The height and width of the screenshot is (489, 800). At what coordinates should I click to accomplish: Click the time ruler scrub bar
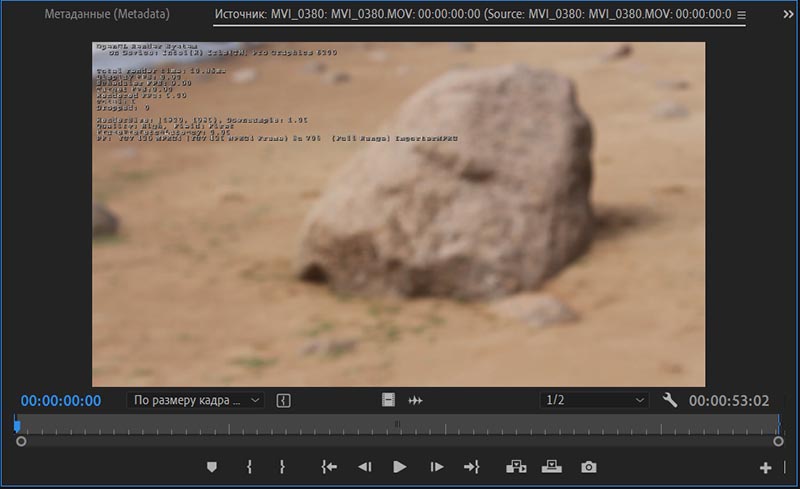coord(398,425)
